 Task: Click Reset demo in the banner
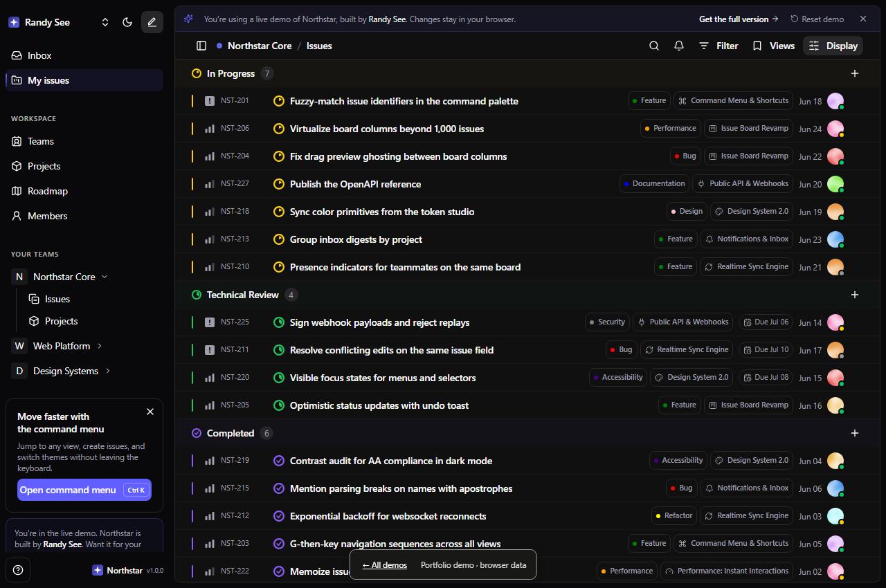point(817,19)
